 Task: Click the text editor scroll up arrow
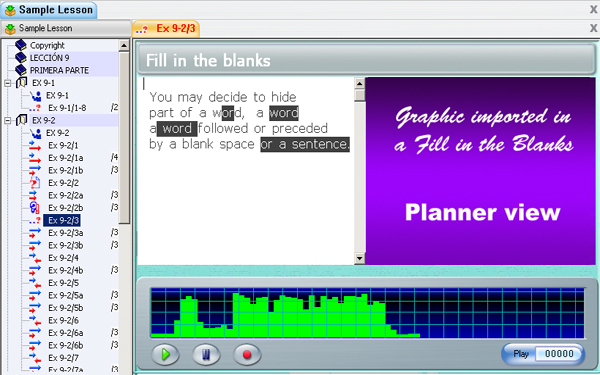click(x=359, y=83)
